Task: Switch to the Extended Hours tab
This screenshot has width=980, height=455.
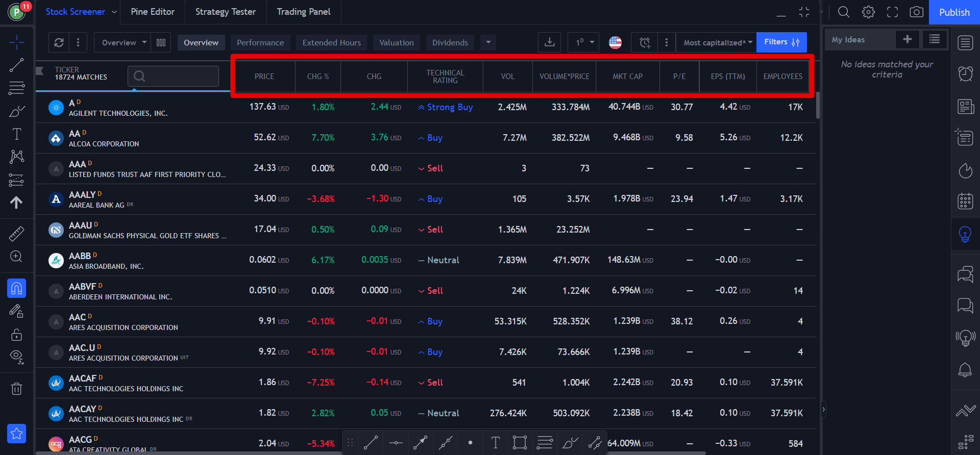Action: (x=331, y=43)
